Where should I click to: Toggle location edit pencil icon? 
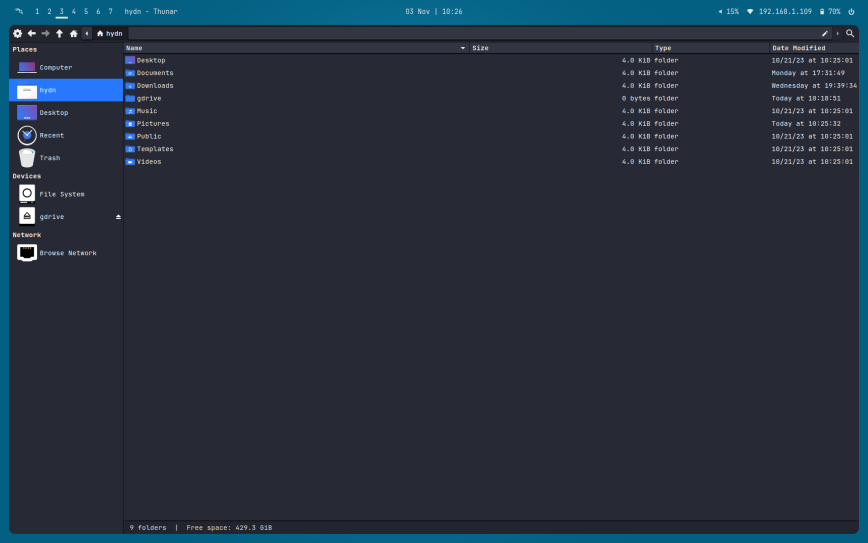coord(825,34)
